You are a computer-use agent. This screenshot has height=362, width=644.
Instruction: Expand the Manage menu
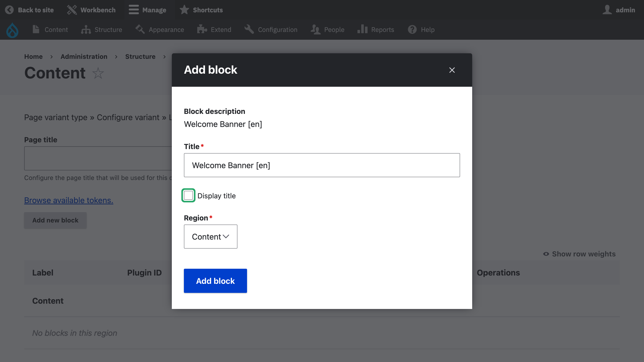tap(148, 10)
